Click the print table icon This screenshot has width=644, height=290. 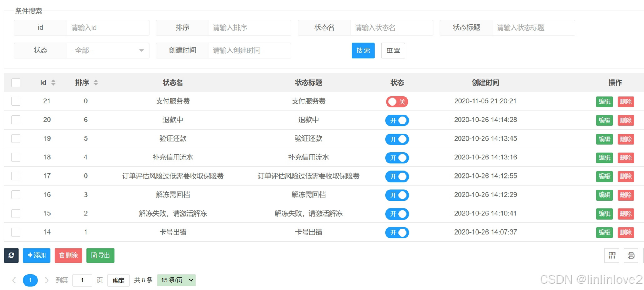coord(631,255)
